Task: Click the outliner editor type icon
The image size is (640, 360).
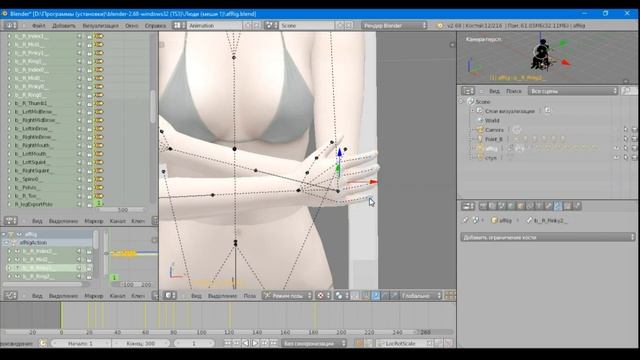Action: click(468, 91)
